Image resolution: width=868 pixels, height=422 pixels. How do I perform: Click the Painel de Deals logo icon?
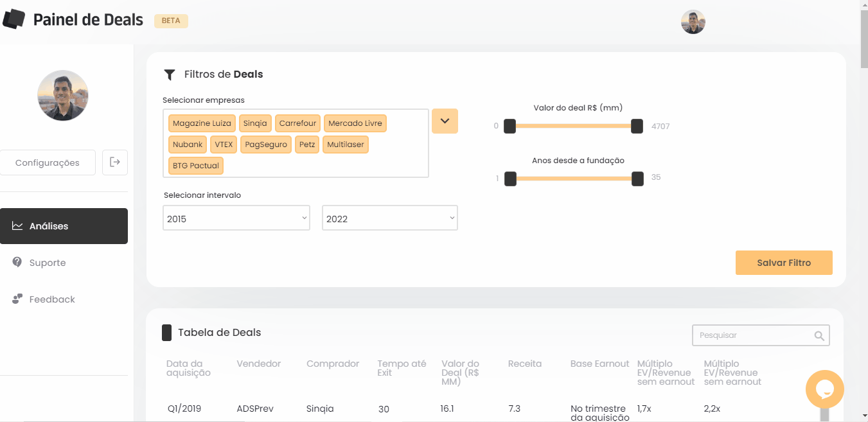pos(13,19)
